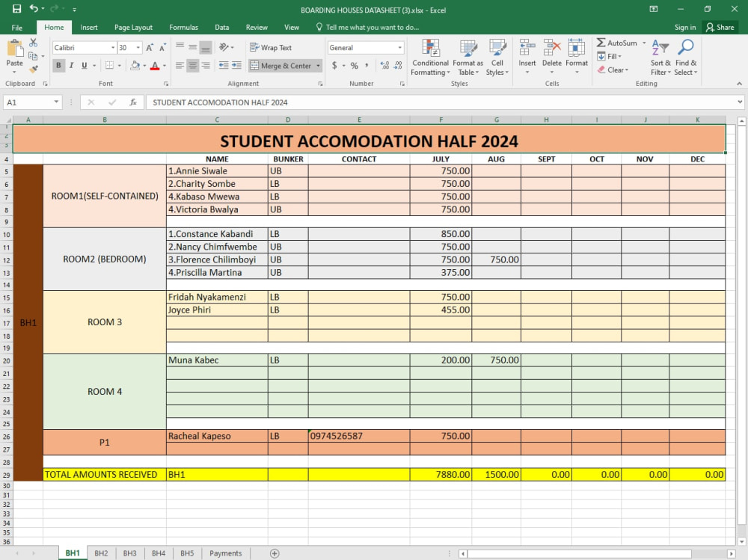Image resolution: width=748 pixels, height=560 pixels.
Task: Toggle Align Left horizontal alignment
Action: click(180, 65)
